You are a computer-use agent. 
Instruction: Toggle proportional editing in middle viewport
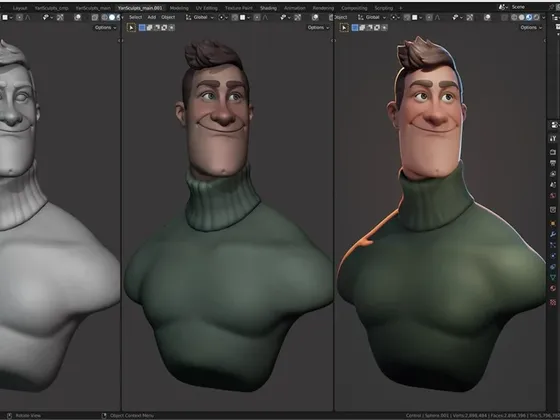(257, 17)
